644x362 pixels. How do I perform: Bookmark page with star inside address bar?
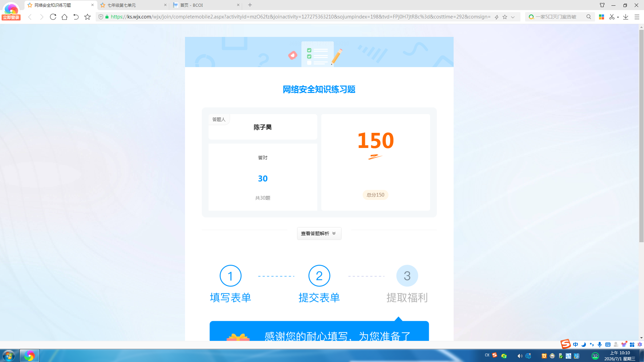[x=505, y=17]
